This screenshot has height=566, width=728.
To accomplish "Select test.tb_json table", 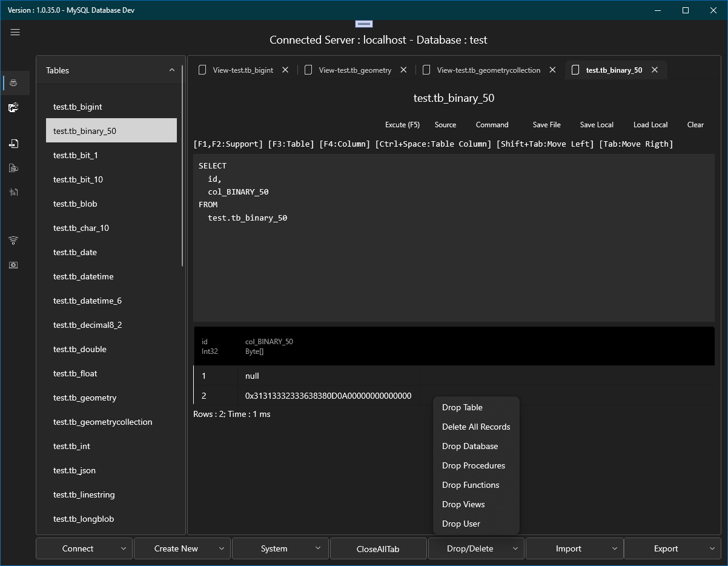I will [111, 470].
